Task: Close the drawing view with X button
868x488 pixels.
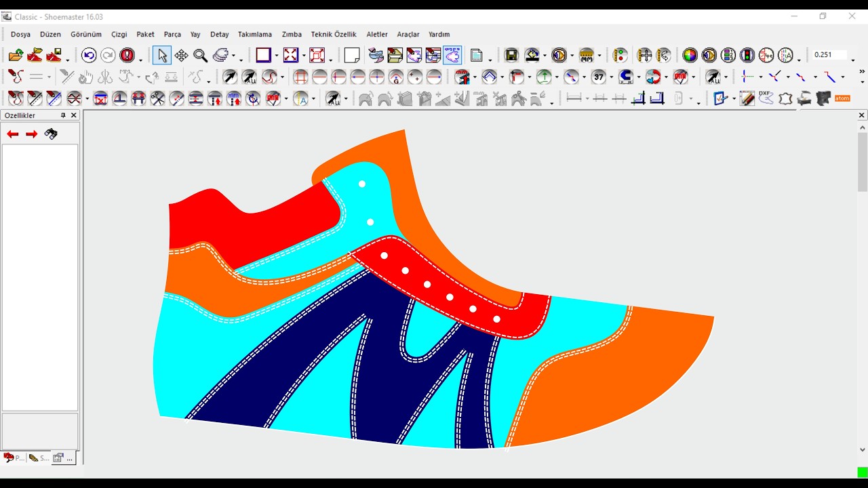Action: pos(862,115)
